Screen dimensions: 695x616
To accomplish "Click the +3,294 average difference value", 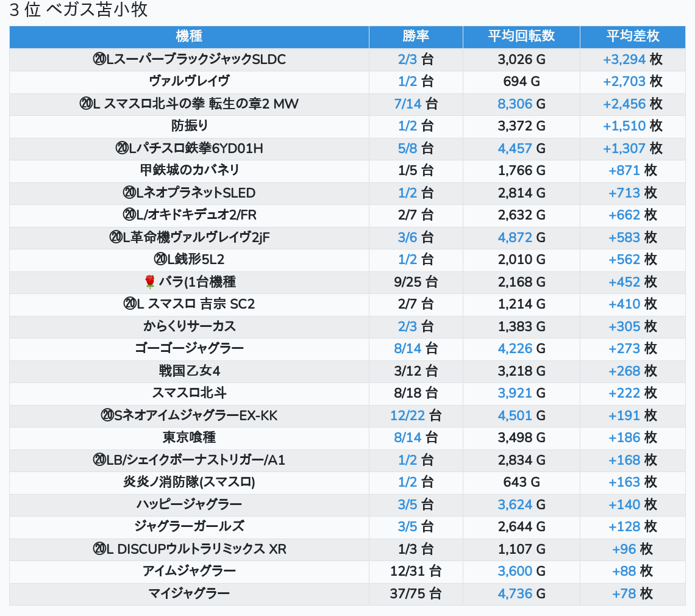I will click(624, 60).
